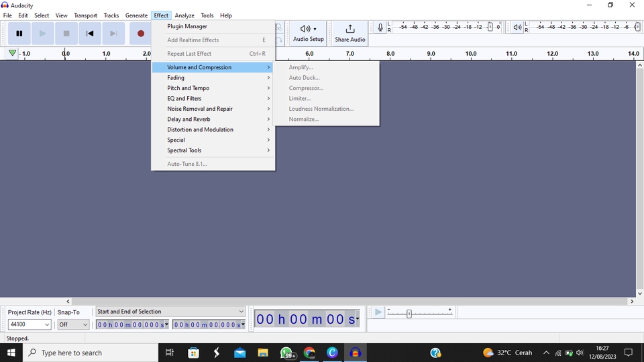This screenshot has width=644, height=362.
Task: Open Audio Setup speaker button
Action: pyautogui.click(x=309, y=34)
